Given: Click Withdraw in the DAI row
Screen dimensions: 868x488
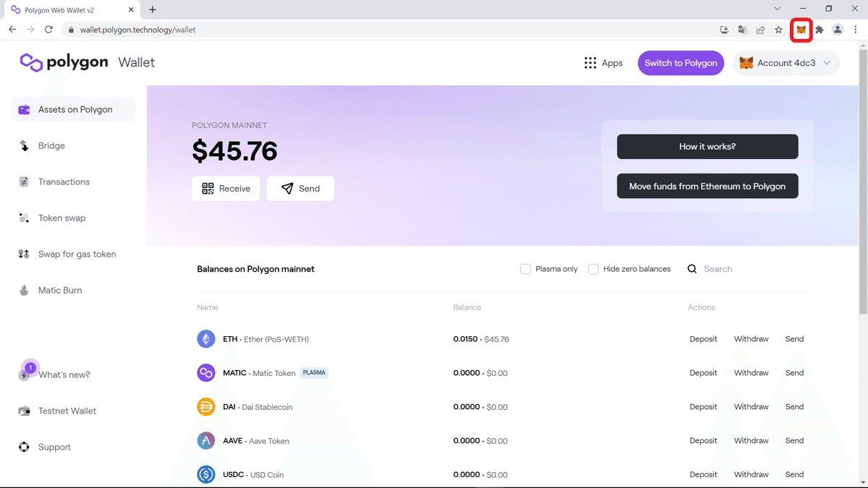Looking at the screenshot, I should tap(751, 406).
